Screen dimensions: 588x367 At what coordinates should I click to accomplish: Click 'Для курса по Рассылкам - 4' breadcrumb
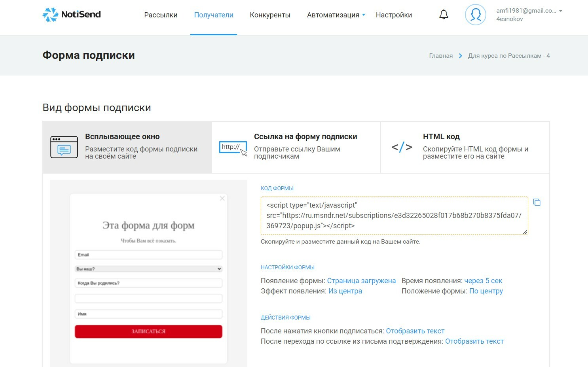click(509, 56)
